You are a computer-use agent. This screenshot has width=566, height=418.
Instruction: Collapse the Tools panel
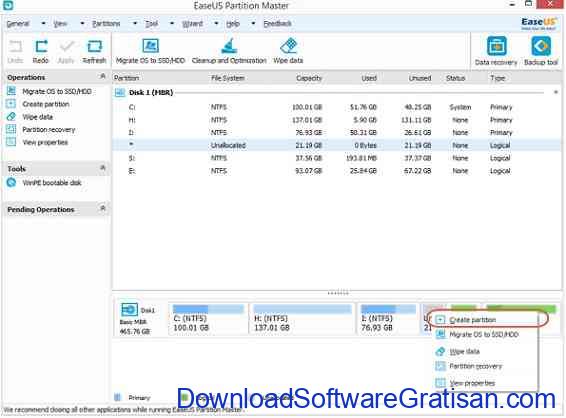(x=103, y=168)
